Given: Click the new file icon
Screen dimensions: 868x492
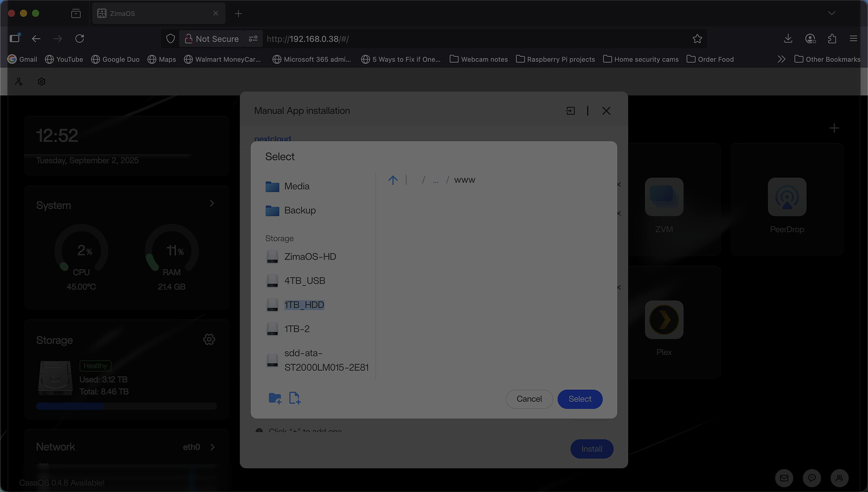Looking at the screenshot, I should coord(294,399).
